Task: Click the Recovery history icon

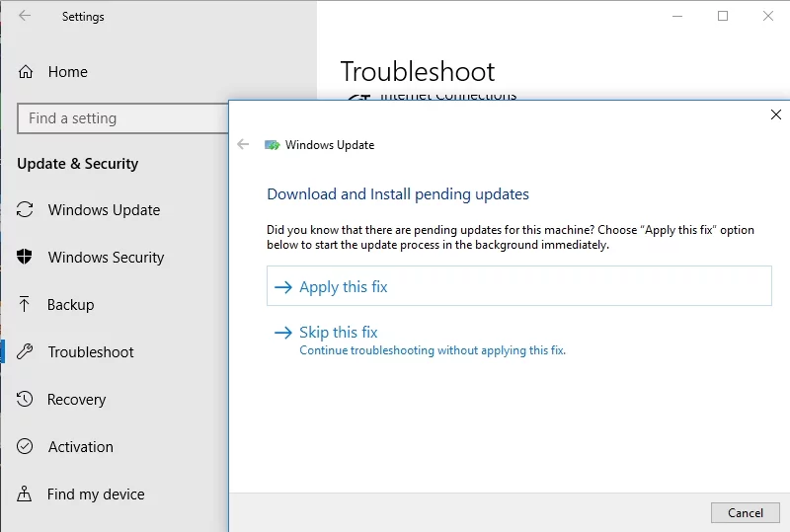Action: tap(25, 400)
